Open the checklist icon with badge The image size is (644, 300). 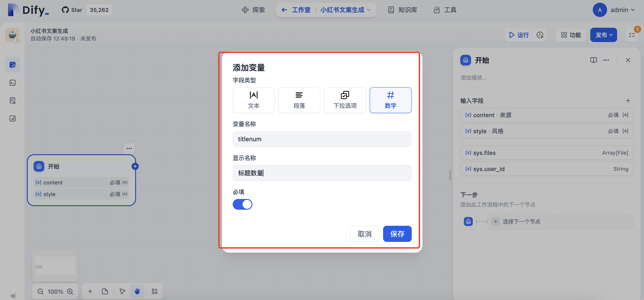632,35
